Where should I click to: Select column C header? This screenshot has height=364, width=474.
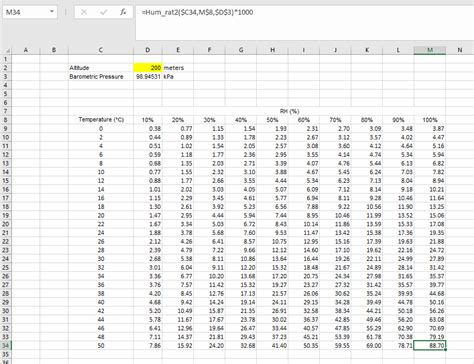click(101, 50)
